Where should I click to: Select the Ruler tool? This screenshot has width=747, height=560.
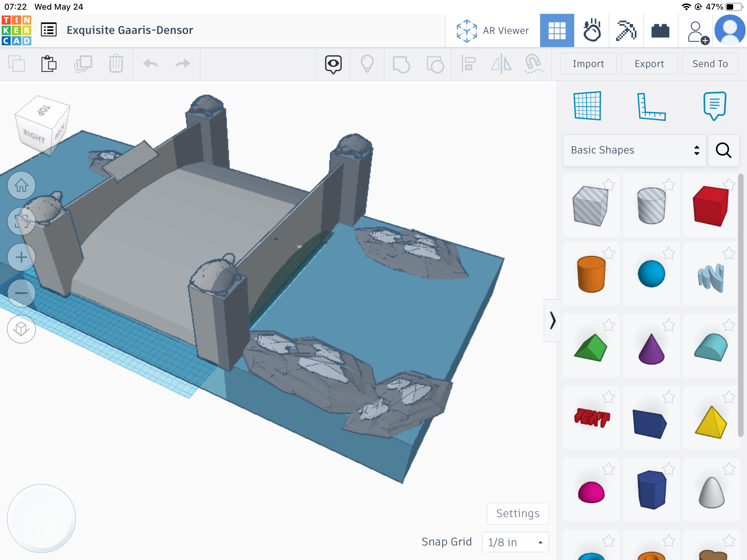point(651,106)
